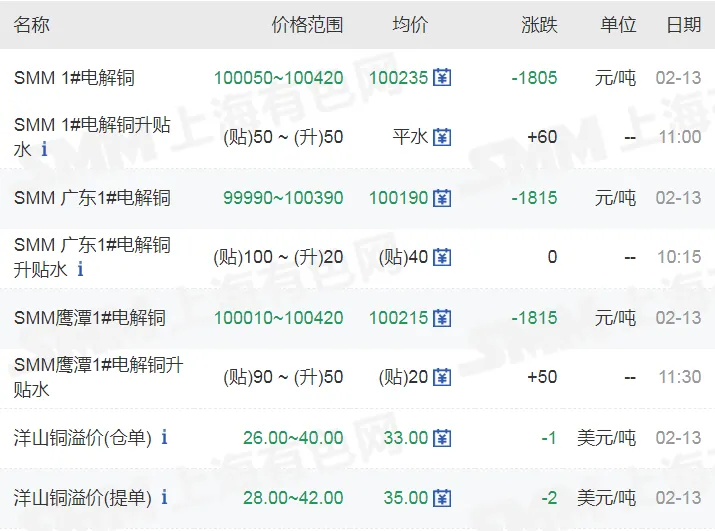Open the SMM 1#电解铜 product link
This screenshot has width=715, height=531.
[74, 78]
